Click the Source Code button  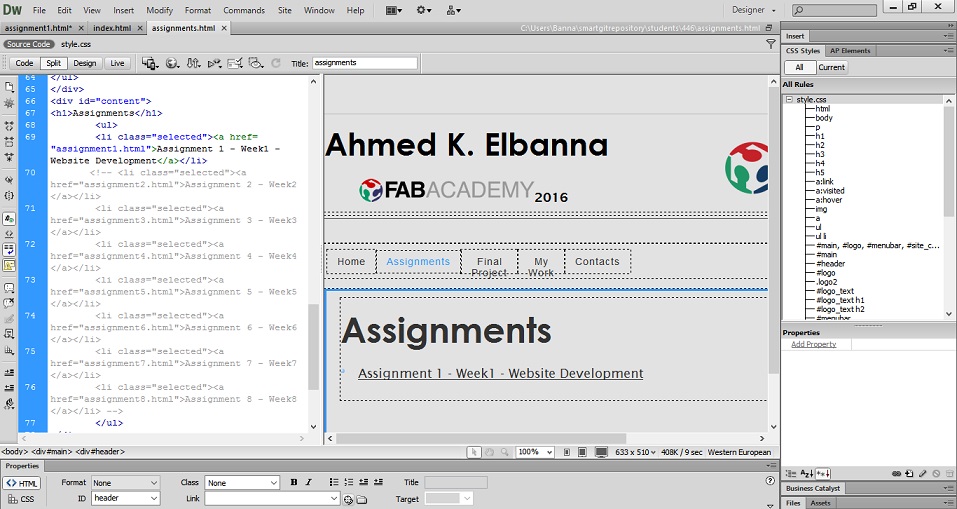(28, 44)
